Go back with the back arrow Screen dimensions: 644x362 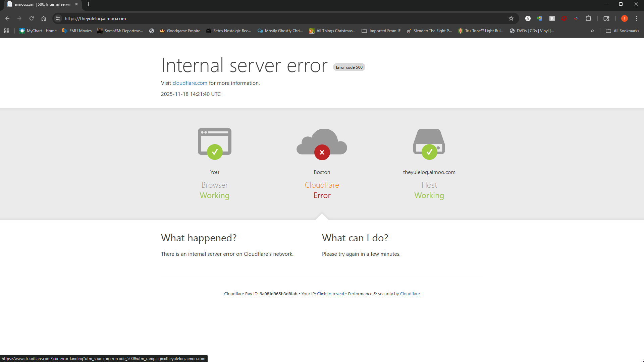[x=7, y=18]
